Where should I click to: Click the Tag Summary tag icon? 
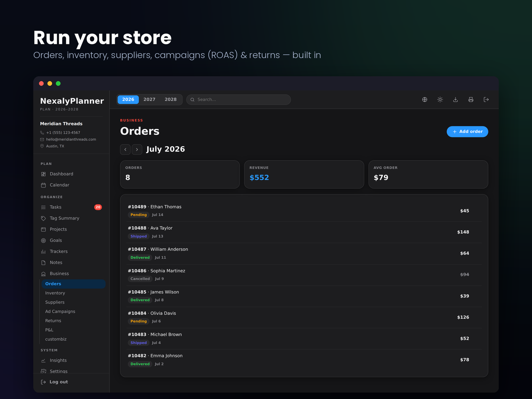pyautogui.click(x=43, y=218)
